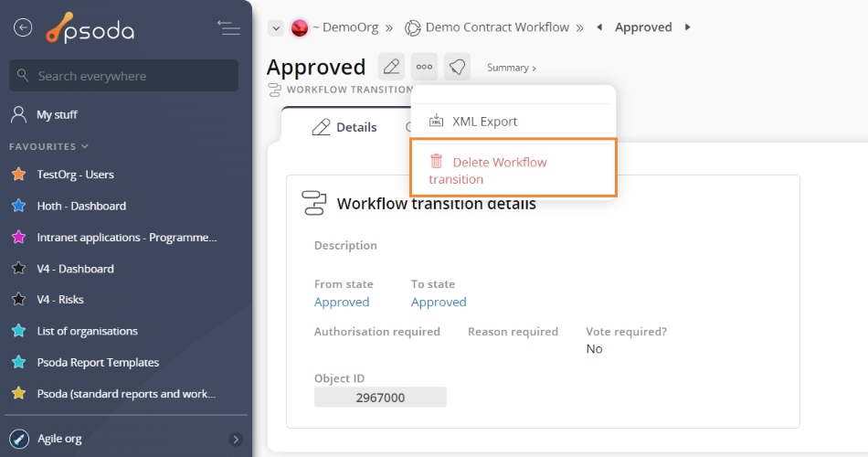Click the Object ID 2967000 field

click(x=380, y=398)
